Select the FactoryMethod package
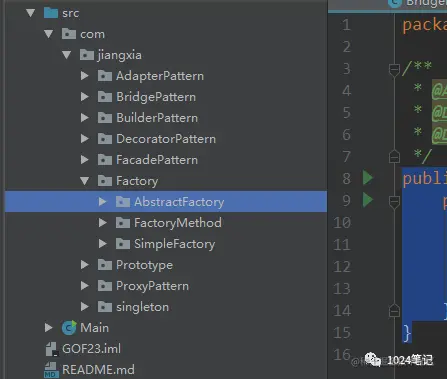The image size is (447, 379). tap(178, 223)
